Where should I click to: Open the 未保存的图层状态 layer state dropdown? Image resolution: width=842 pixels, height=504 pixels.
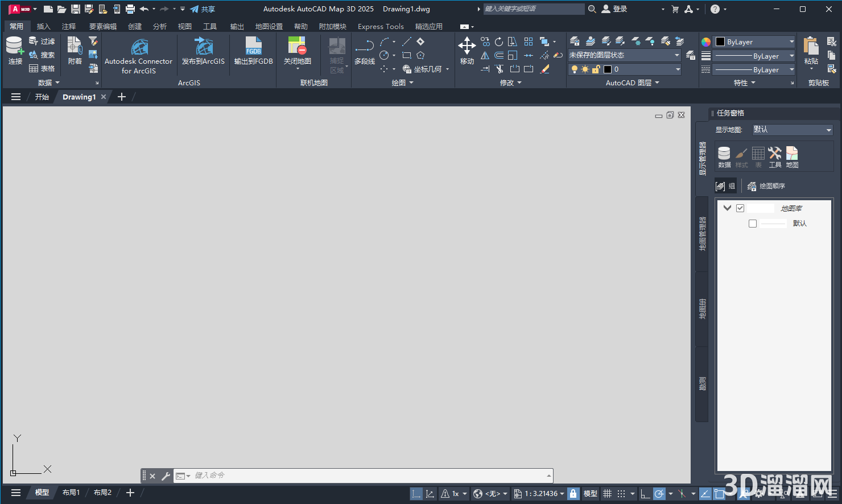point(625,55)
